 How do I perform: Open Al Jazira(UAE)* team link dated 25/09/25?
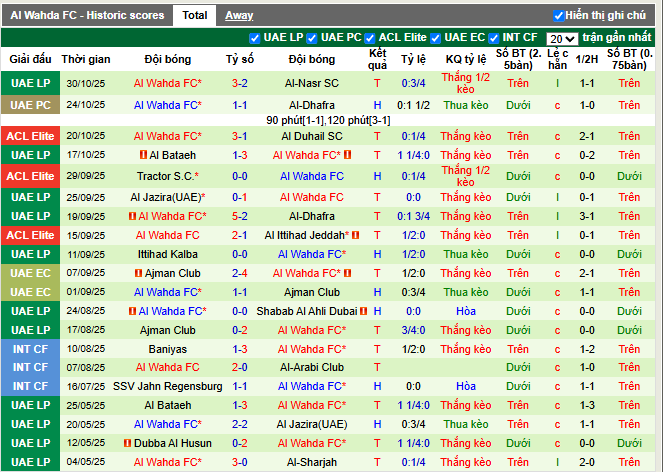click(x=168, y=197)
